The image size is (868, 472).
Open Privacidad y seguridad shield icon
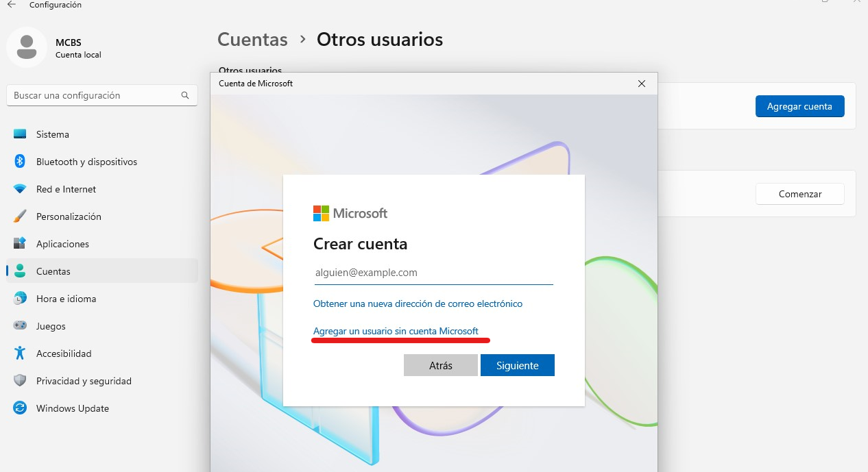click(x=20, y=381)
